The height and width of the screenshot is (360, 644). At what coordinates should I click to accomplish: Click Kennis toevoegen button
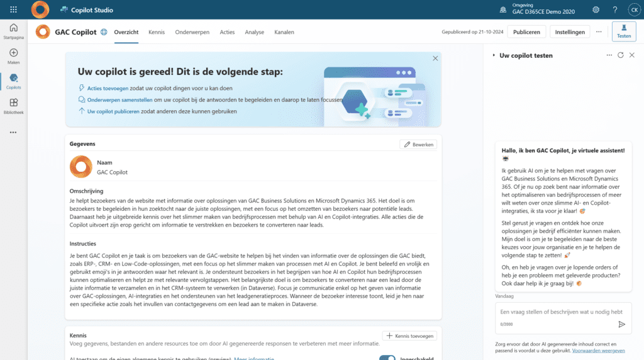(409, 335)
